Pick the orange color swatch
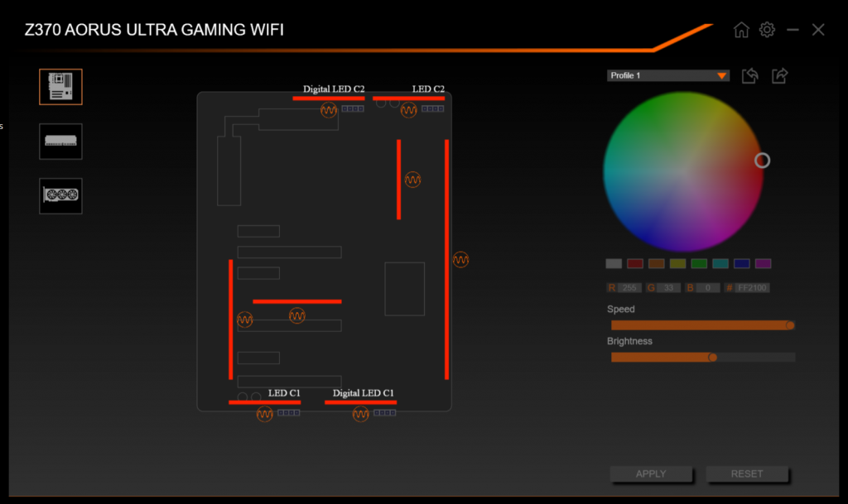The image size is (848, 504). click(657, 264)
